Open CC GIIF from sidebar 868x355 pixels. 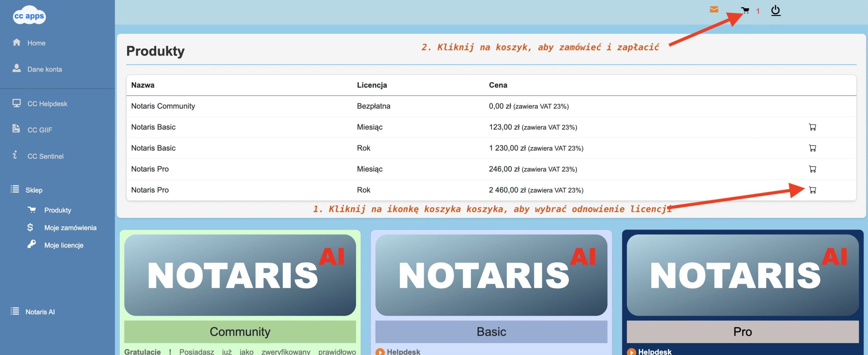[x=40, y=130]
